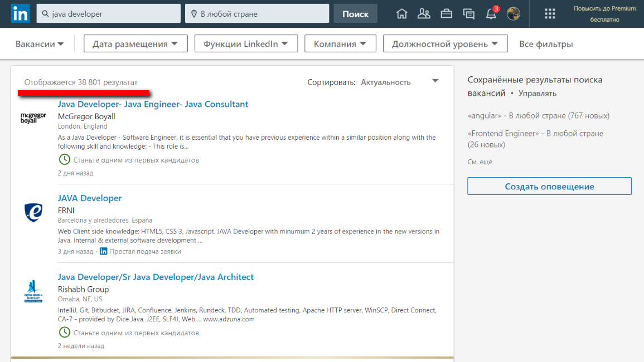The height and width of the screenshot is (362, 644).
Task: Click the clock icon under the McGregor Boyall job
Action: pos(65,159)
